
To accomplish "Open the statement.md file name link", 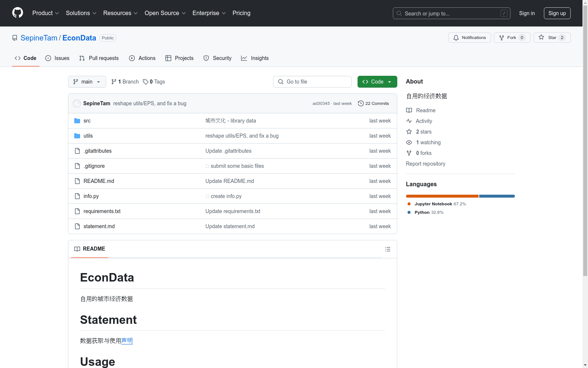I will pos(99,226).
